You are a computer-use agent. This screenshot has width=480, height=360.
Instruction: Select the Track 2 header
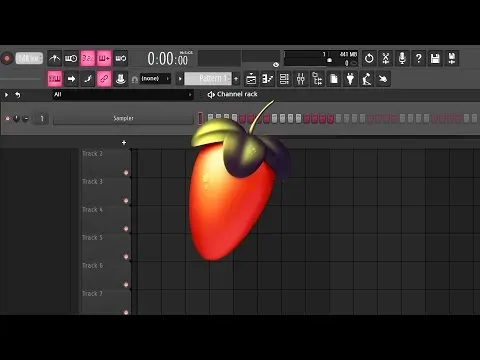coord(106,162)
